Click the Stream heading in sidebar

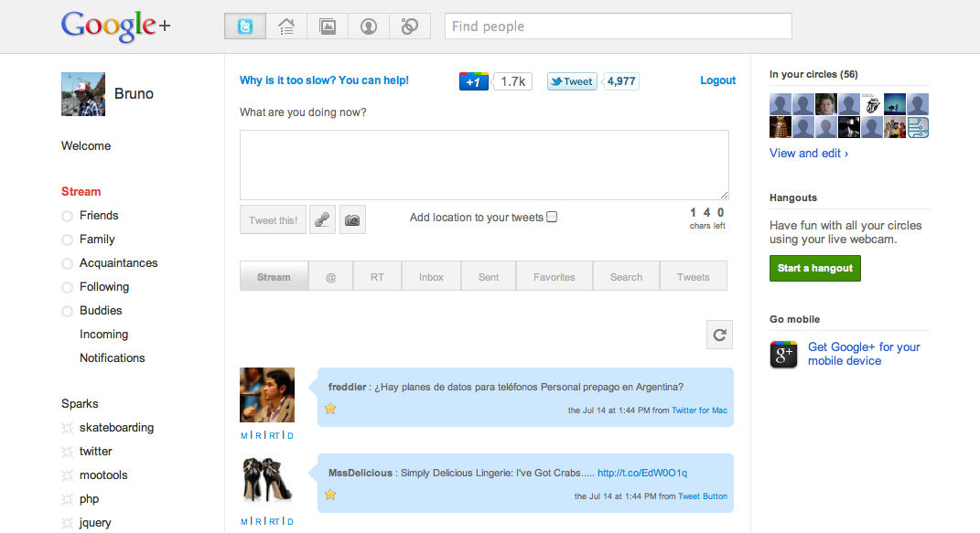81,192
